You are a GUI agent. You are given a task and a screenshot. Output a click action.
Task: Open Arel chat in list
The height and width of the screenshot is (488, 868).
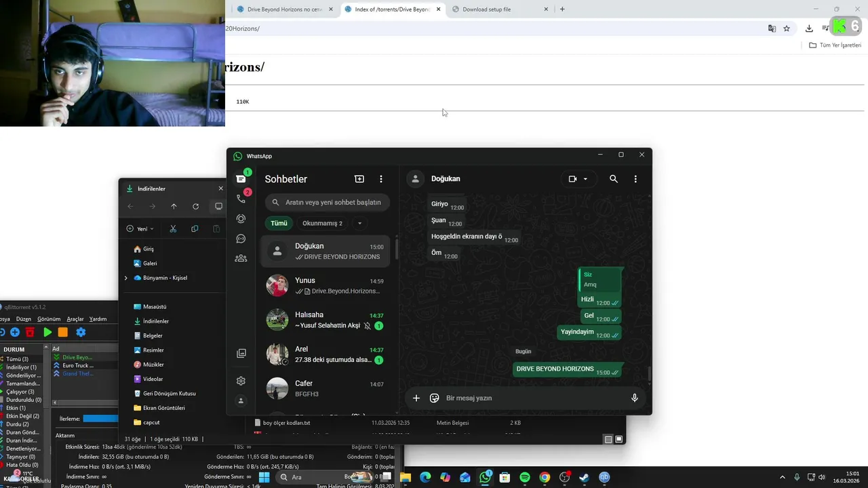tap(325, 354)
